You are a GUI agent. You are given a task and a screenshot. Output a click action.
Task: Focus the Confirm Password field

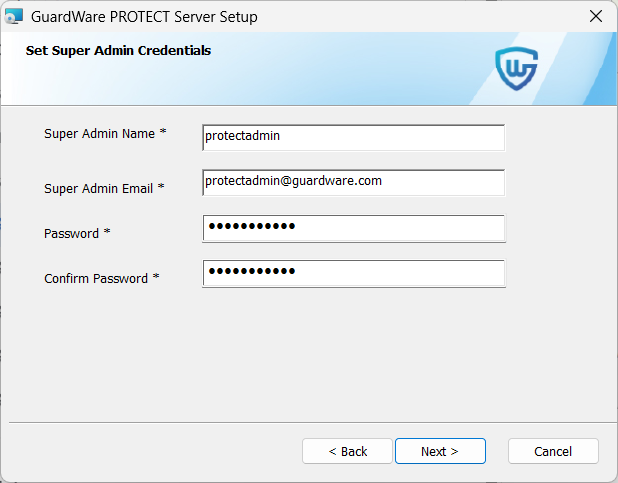pos(354,273)
